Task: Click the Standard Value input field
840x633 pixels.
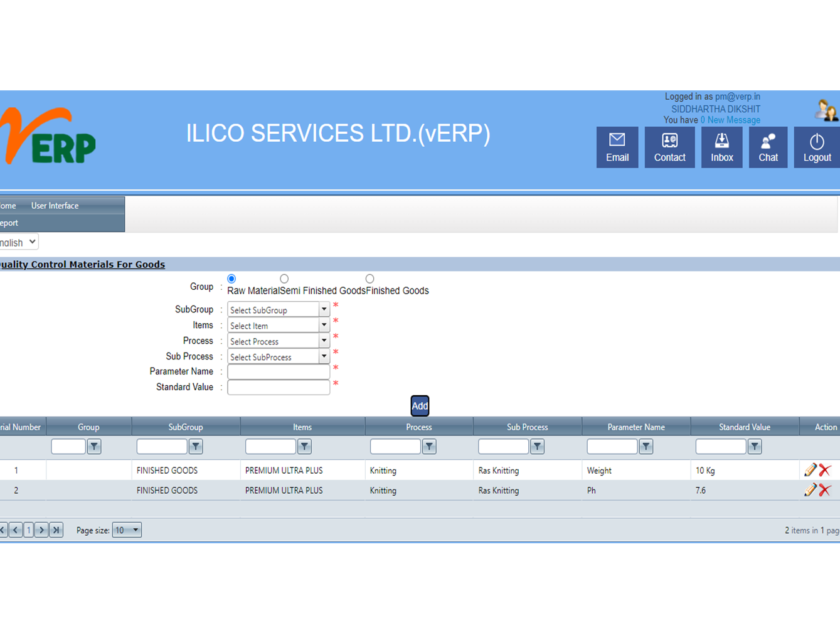Action: (279, 388)
